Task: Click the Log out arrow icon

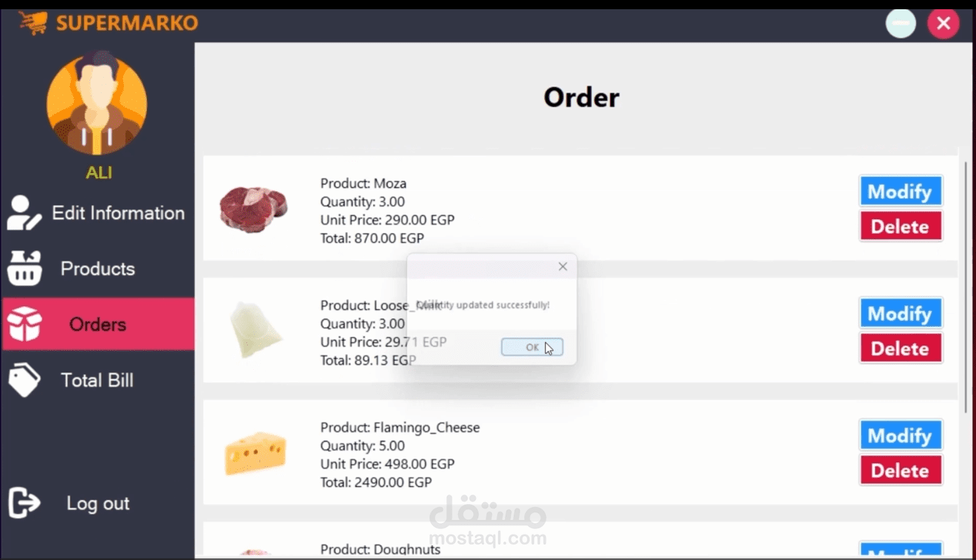Action: point(24,503)
